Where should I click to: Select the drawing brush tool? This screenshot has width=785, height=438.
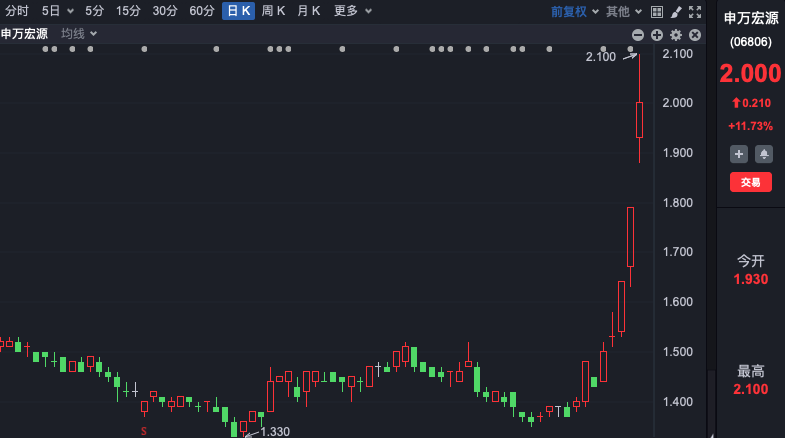tap(677, 11)
